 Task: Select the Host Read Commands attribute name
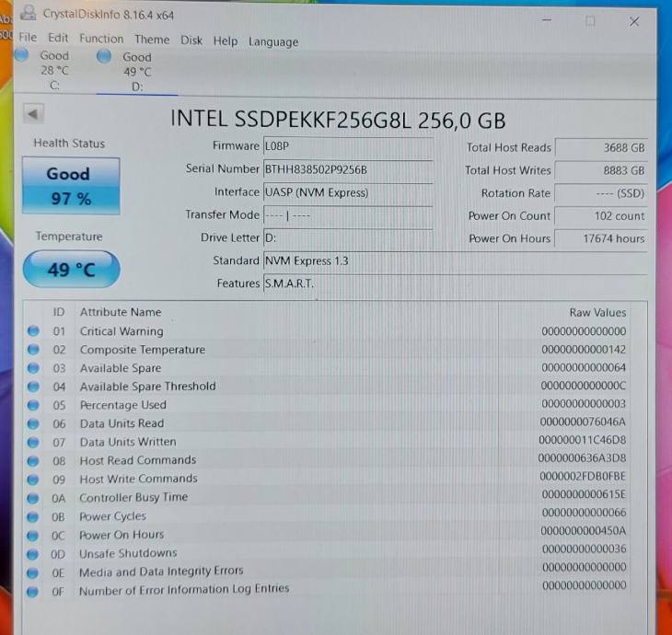pos(137,460)
